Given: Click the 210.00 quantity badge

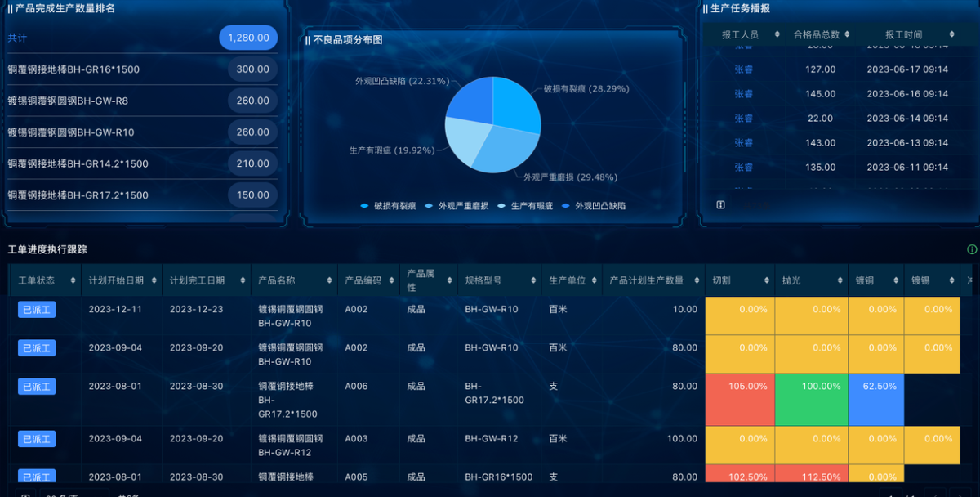Looking at the screenshot, I should click(252, 163).
